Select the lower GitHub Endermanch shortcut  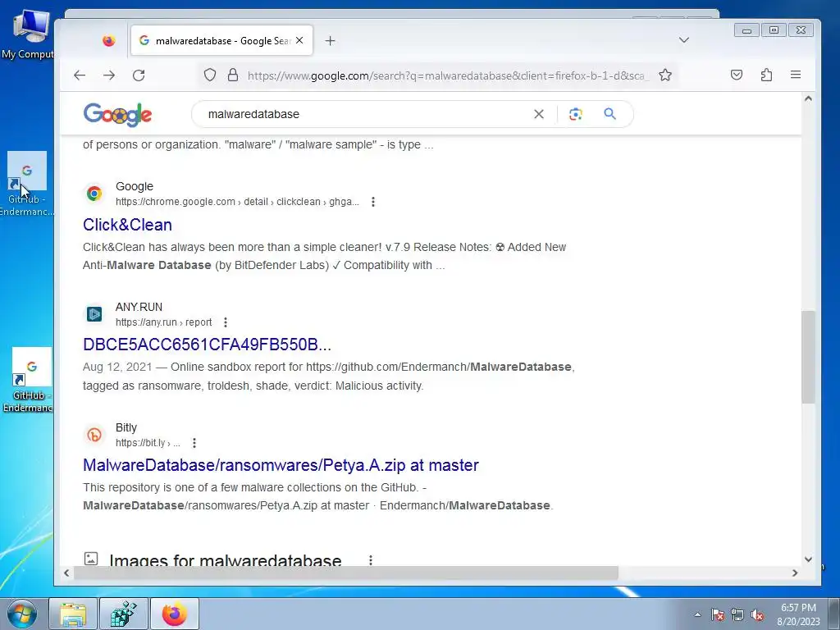30,381
